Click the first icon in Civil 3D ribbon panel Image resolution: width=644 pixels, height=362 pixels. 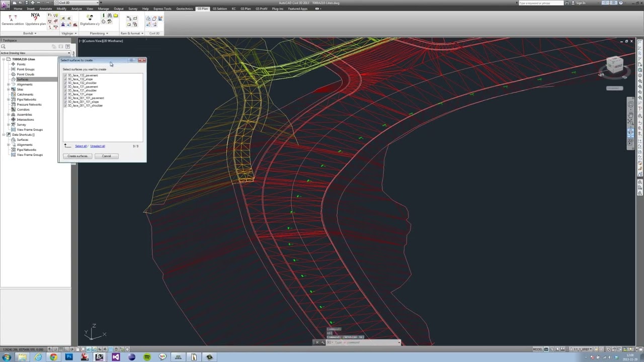(x=148, y=18)
